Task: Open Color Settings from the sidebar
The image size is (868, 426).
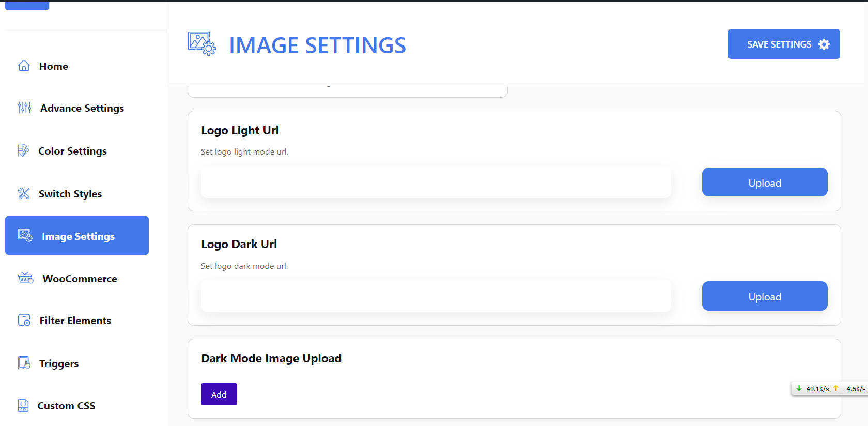Action: pos(72,151)
